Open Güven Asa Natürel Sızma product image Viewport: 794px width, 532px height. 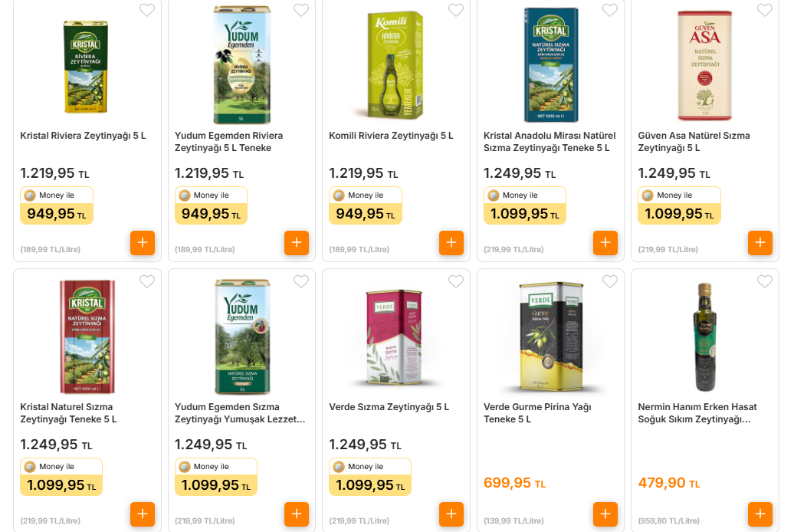[705, 65]
